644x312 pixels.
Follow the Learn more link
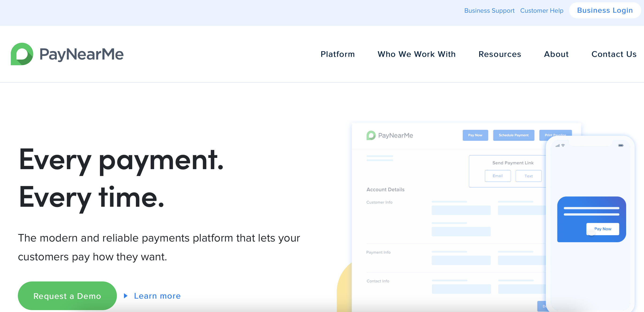[157, 296]
